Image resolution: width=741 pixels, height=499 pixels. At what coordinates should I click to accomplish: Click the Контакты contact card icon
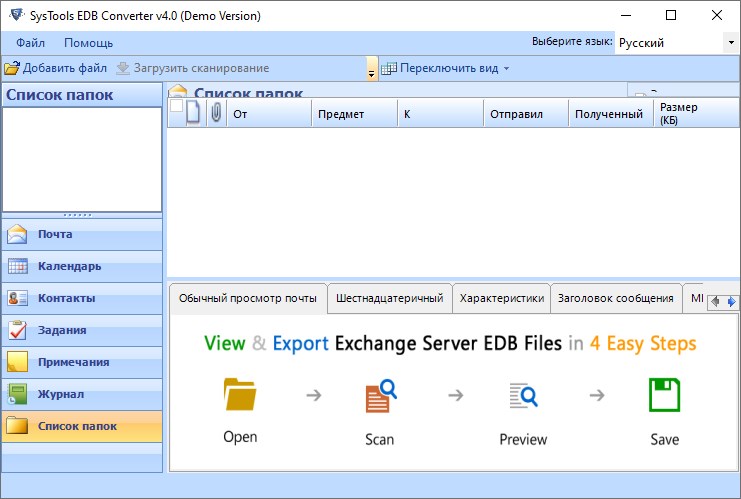tap(17, 298)
